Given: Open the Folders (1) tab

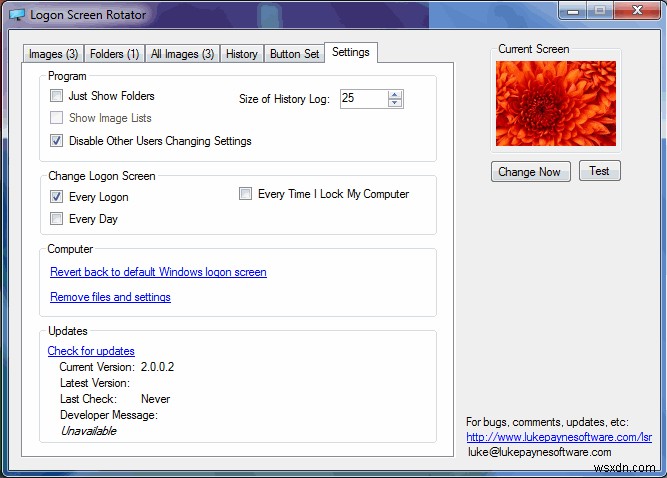Looking at the screenshot, I should (x=114, y=54).
